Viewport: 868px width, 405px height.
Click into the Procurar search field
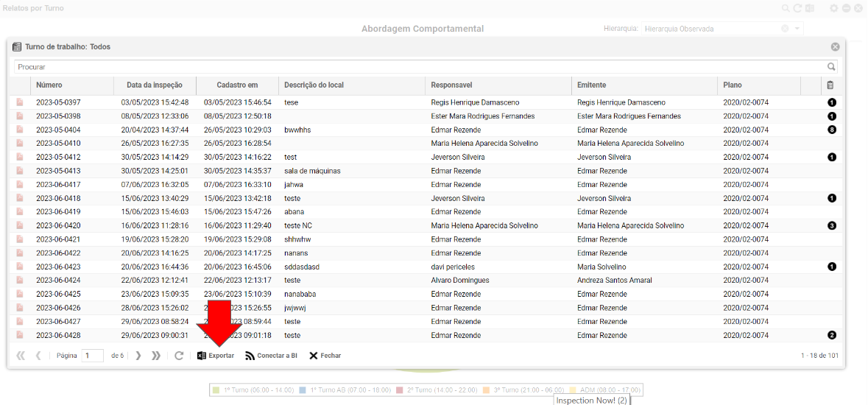[426, 66]
